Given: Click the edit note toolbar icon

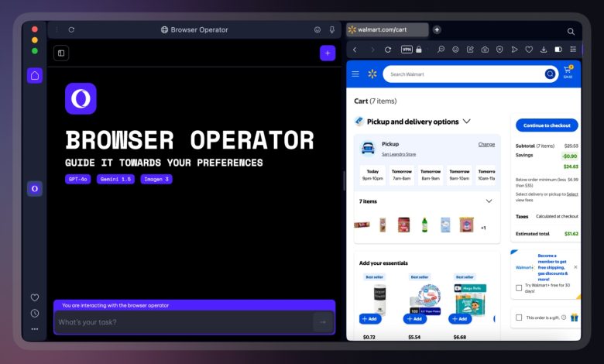Looking at the screenshot, I should pyautogui.click(x=470, y=50).
